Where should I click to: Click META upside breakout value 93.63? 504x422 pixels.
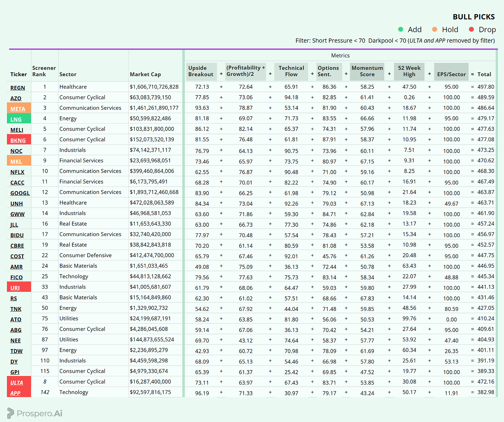pyautogui.click(x=202, y=108)
